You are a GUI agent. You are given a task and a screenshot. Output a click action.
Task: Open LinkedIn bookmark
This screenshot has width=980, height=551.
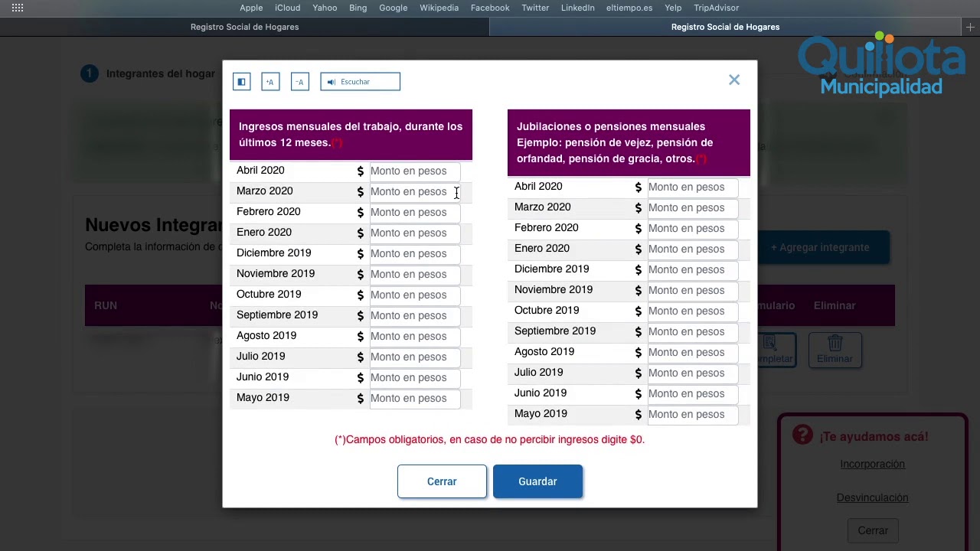click(577, 8)
